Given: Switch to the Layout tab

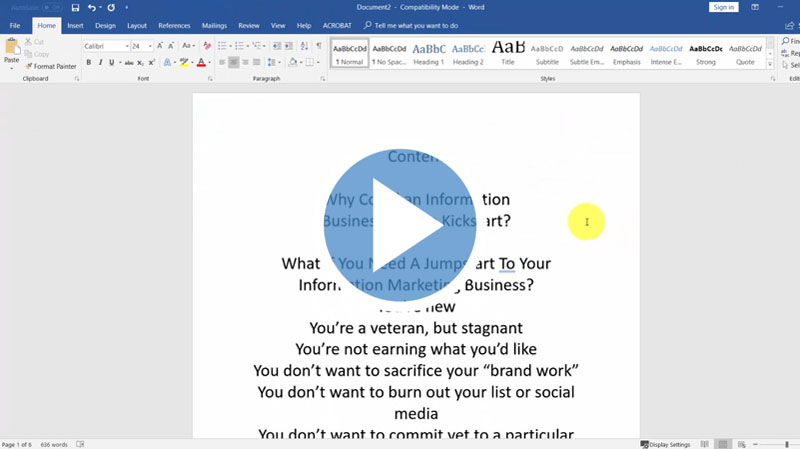Looking at the screenshot, I should (137, 25).
